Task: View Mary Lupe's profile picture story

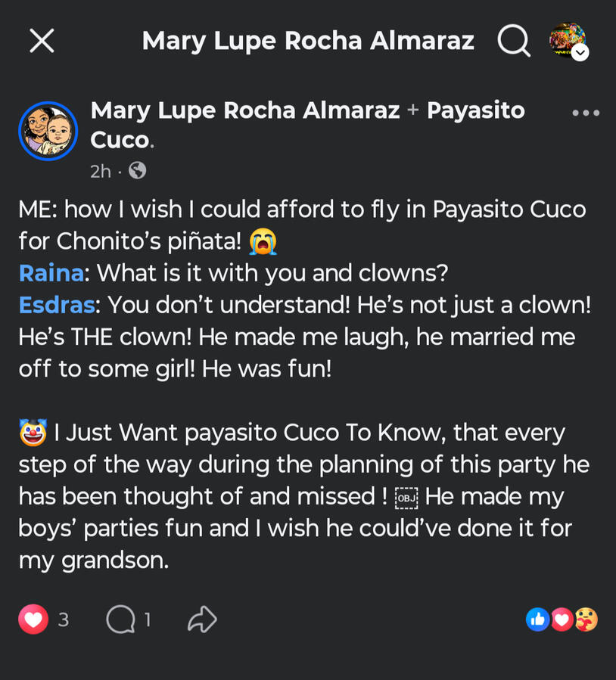Action: tap(48, 131)
